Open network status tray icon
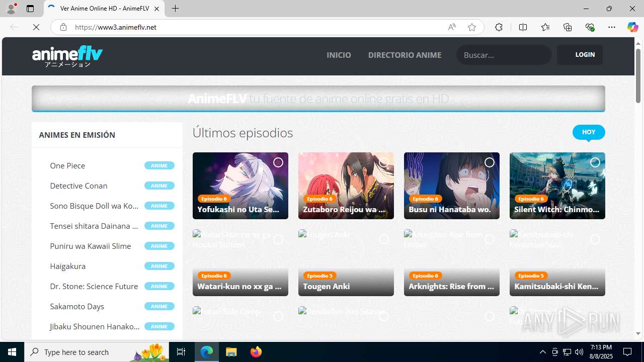The width and height of the screenshot is (644, 362). coord(567,352)
